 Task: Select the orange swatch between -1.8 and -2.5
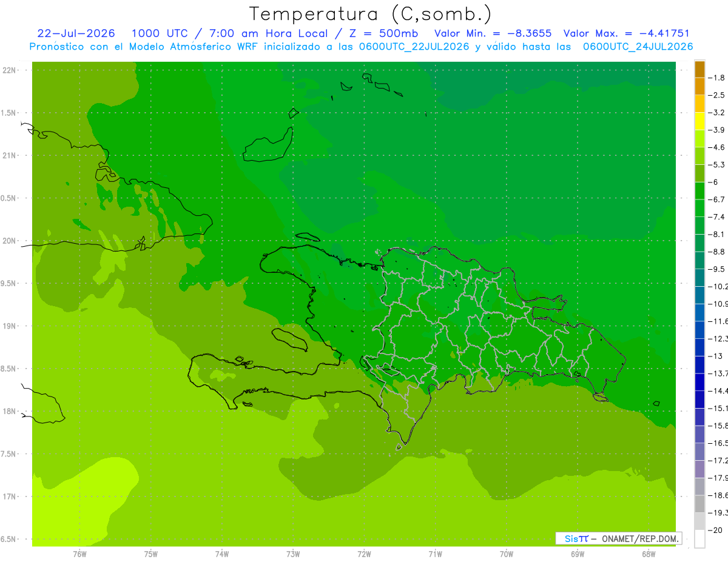[x=699, y=87]
